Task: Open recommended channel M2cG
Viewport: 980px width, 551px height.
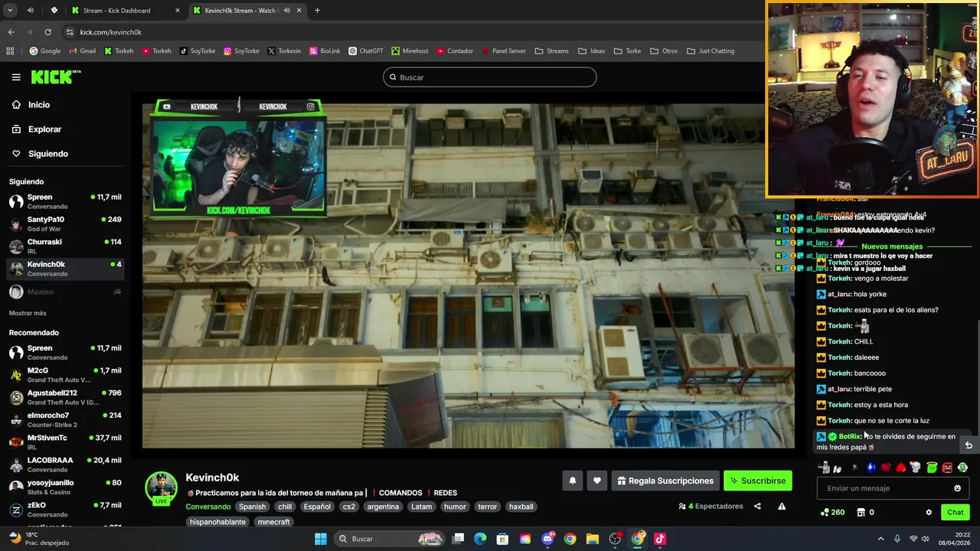Action: 65,375
